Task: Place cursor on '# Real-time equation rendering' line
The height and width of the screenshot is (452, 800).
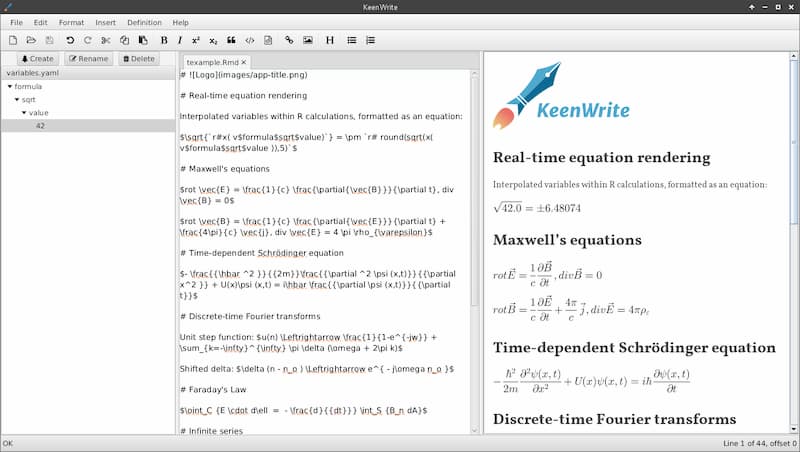Action: 244,95
